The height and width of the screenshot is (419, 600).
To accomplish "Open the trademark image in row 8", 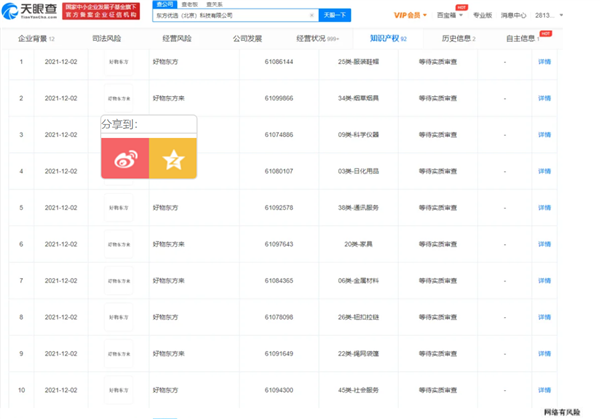I will point(119,317).
